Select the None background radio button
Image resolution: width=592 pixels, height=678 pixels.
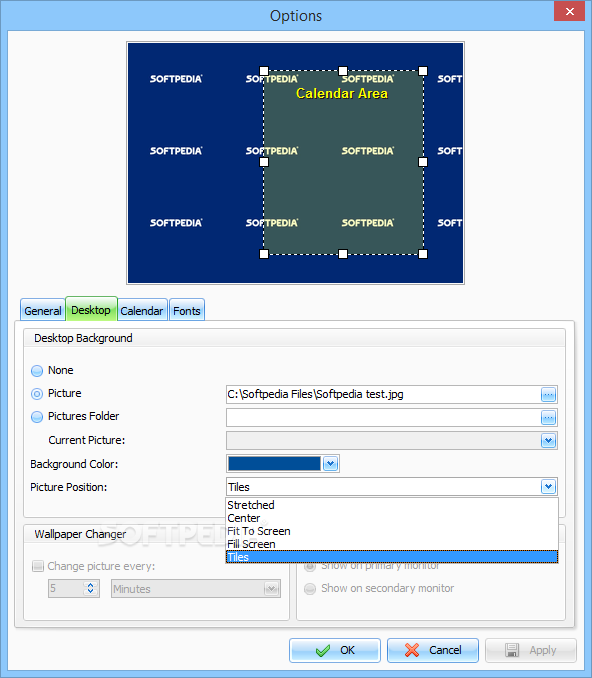click(37, 371)
